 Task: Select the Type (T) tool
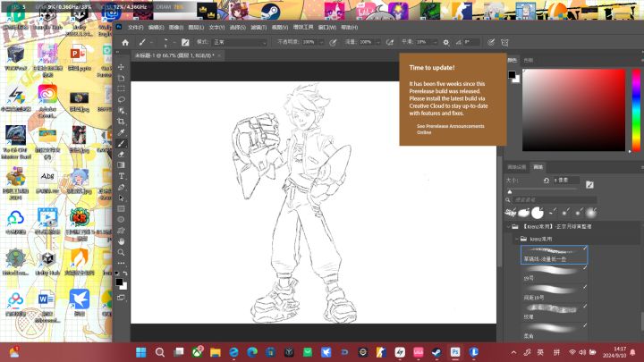[121, 176]
